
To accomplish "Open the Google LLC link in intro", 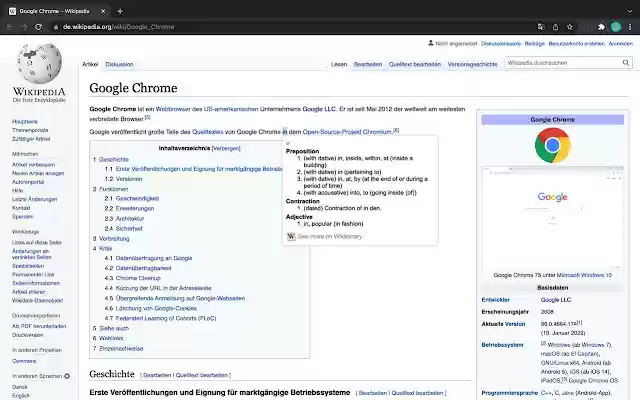I will point(319,109).
